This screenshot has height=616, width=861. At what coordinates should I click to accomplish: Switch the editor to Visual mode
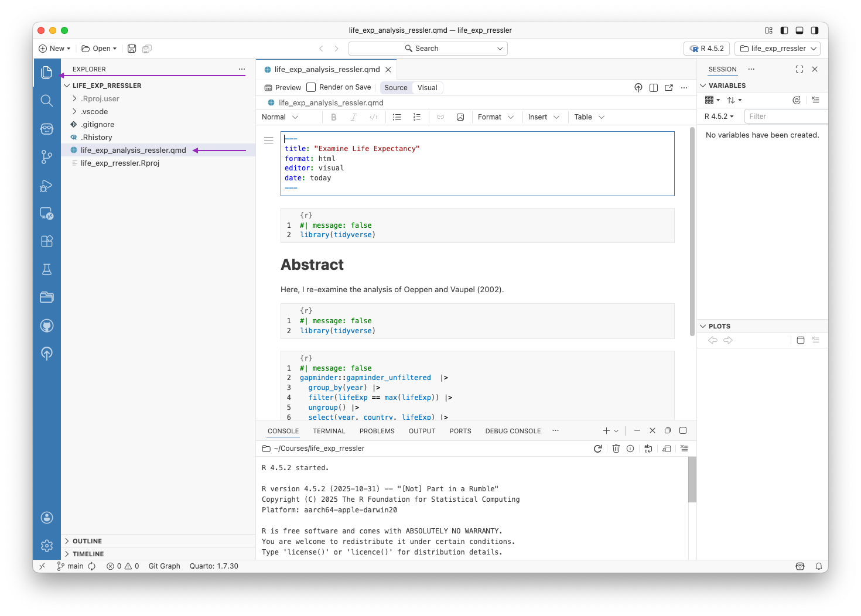427,87
